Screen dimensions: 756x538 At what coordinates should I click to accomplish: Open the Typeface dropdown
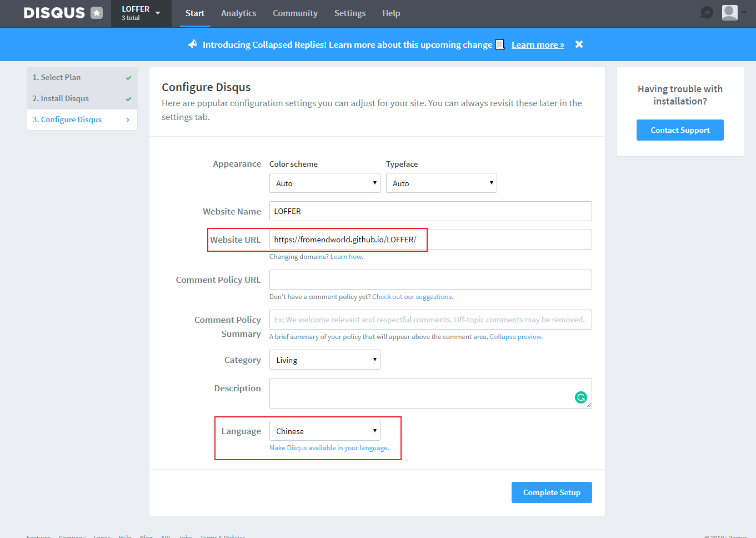442,183
